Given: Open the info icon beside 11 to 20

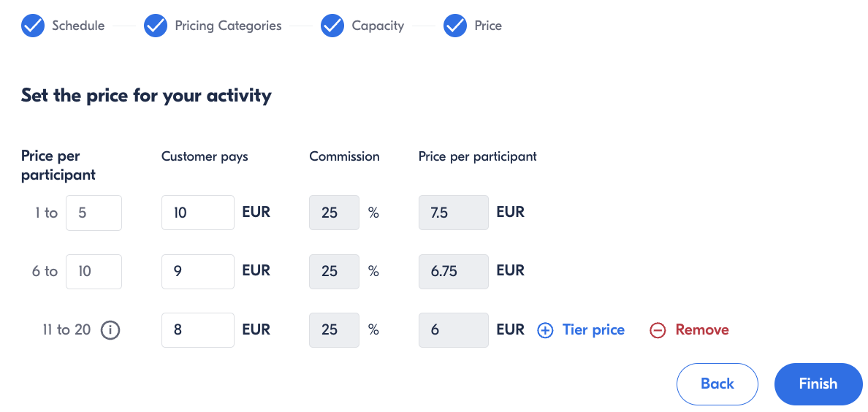Looking at the screenshot, I should (x=111, y=331).
